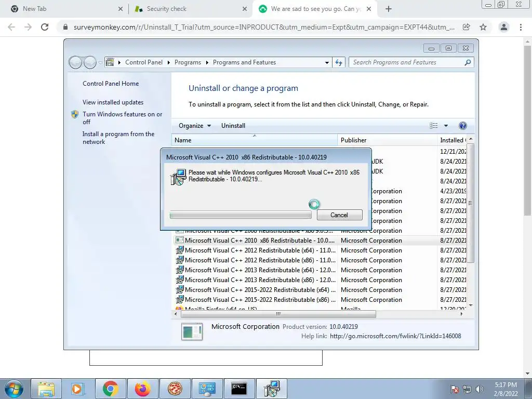The image size is (532, 399).
Task: Open the Chrome profile avatar
Action: [x=504, y=27]
